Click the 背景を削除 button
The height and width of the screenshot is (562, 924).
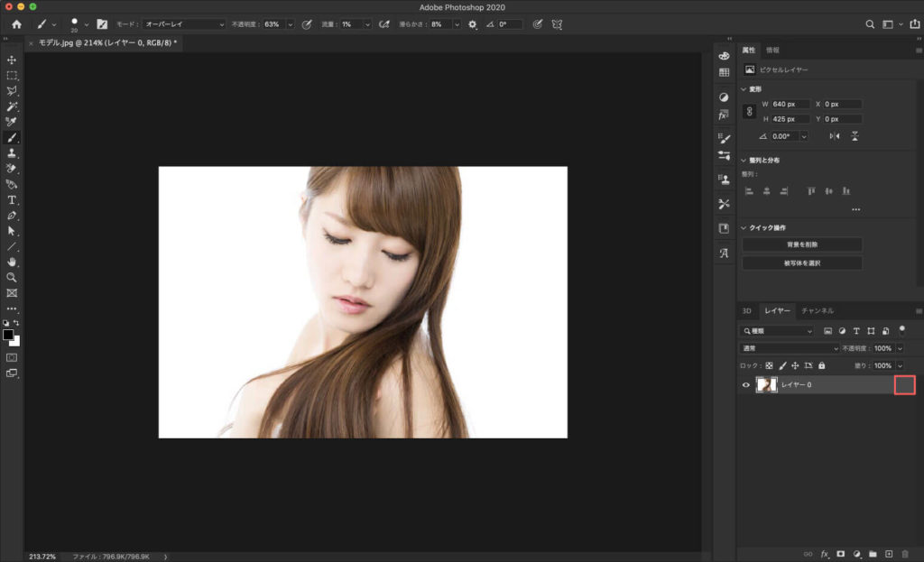[x=802, y=244]
